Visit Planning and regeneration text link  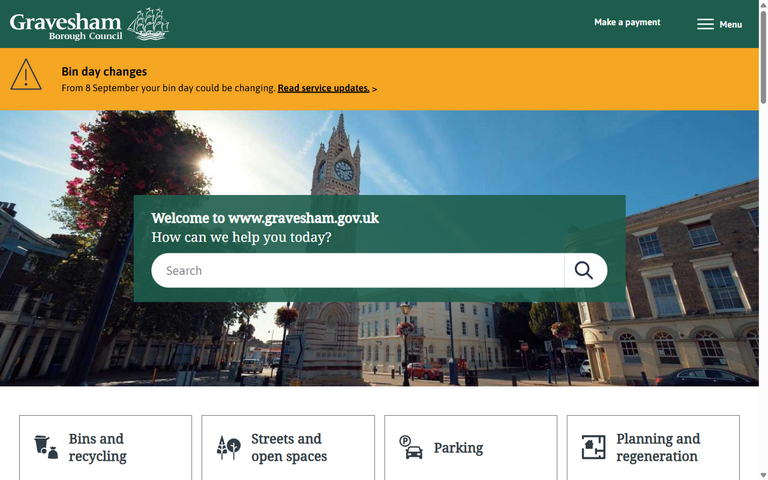click(658, 447)
